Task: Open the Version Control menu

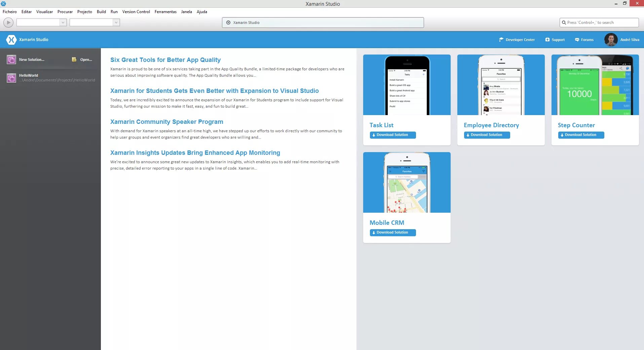Action: pos(136,12)
